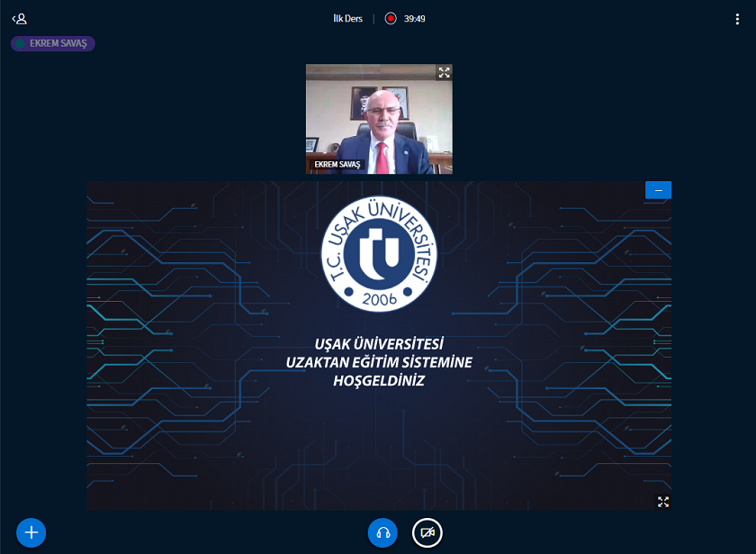Open the Actions plus menu

pyautogui.click(x=31, y=532)
